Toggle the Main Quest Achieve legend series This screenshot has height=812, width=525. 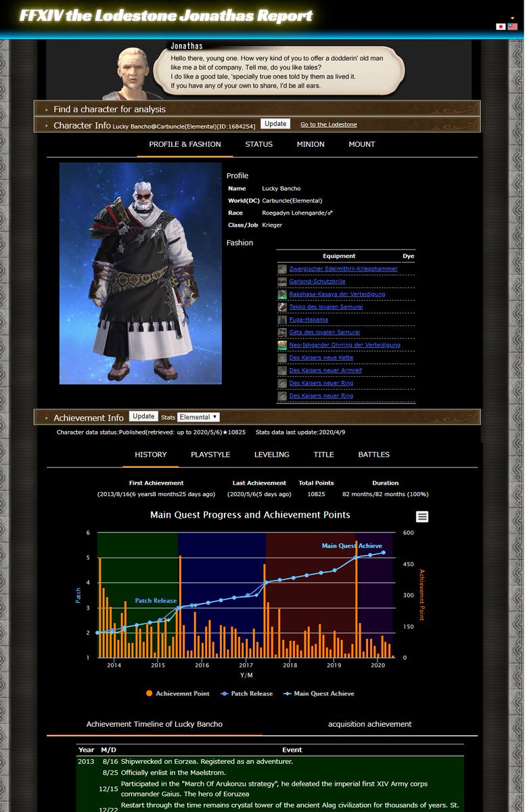[319, 694]
